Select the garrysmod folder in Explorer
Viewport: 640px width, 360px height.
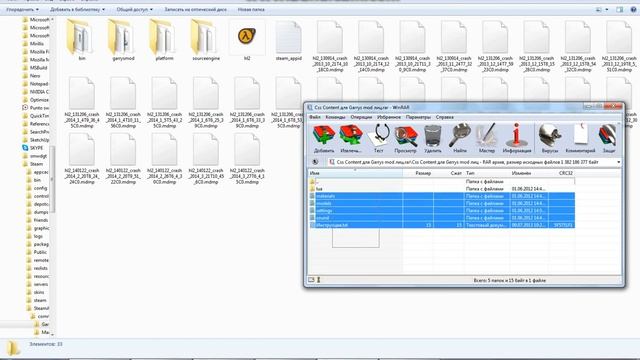[123, 40]
